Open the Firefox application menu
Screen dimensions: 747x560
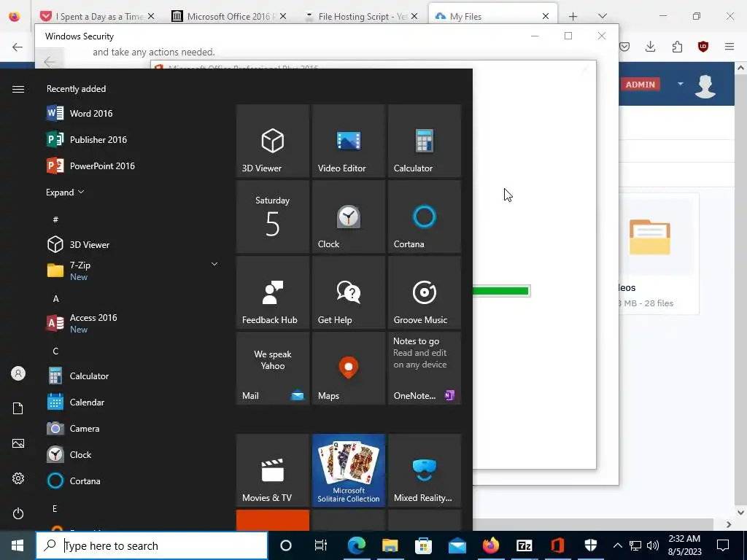[x=729, y=46]
